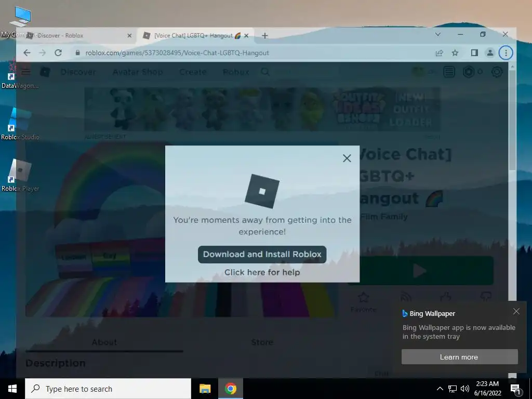This screenshot has width=532, height=399.
Task: Reload the Roblox page
Action: pos(58,53)
